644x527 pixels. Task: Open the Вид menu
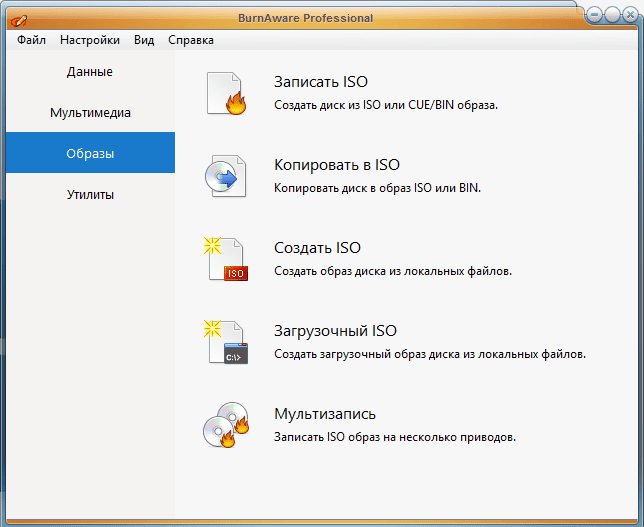[144, 40]
